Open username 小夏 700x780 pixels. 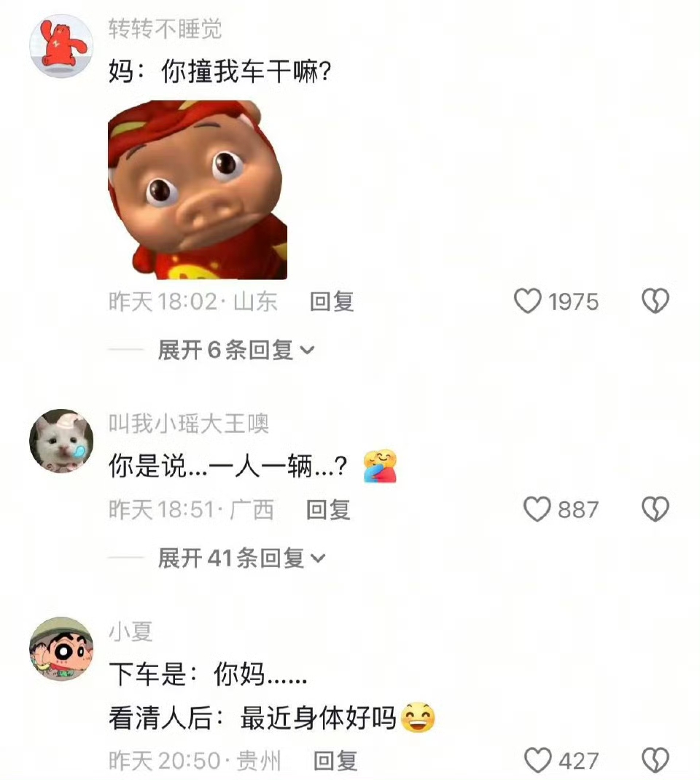[x=131, y=632]
